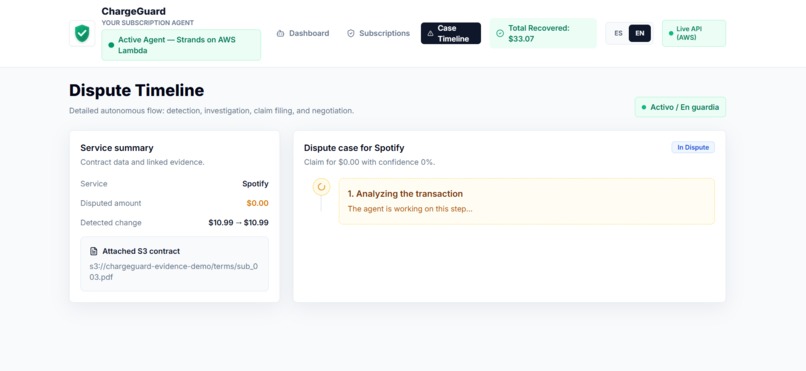Viewport: 806px width, 371px height.
Task: Click the ChargeGuard green shield logo
Action: pyautogui.click(x=82, y=33)
